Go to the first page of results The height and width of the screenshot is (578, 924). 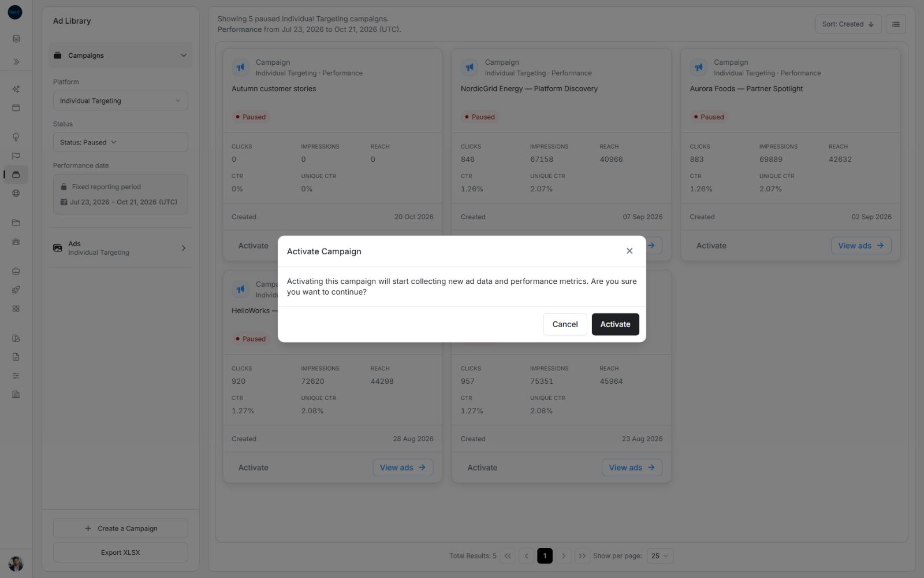tap(508, 556)
